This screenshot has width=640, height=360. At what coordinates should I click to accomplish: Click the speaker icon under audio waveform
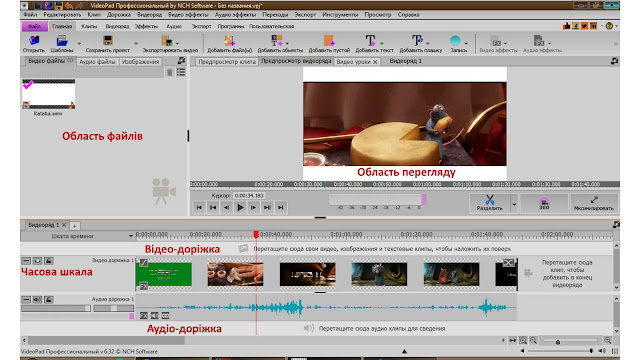click(154, 316)
